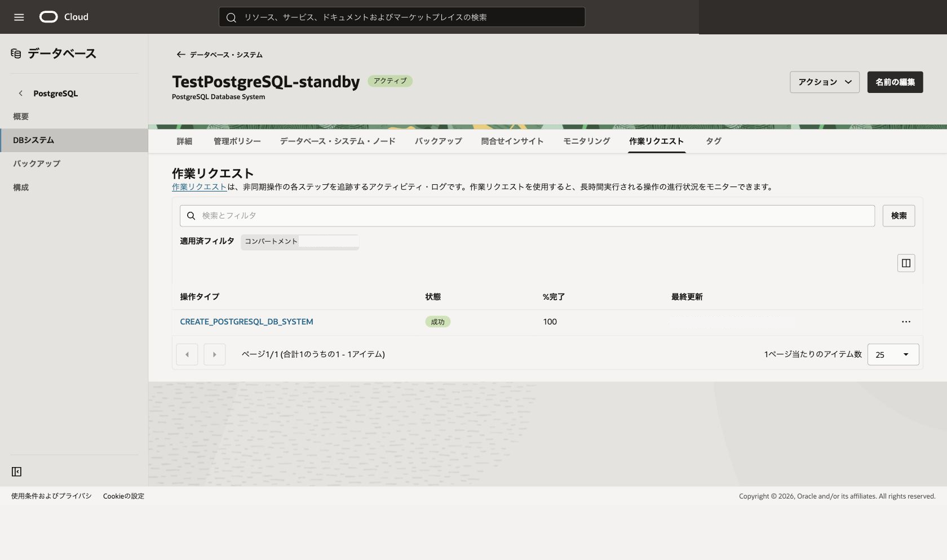Click the %完了 column header

tap(554, 297)
